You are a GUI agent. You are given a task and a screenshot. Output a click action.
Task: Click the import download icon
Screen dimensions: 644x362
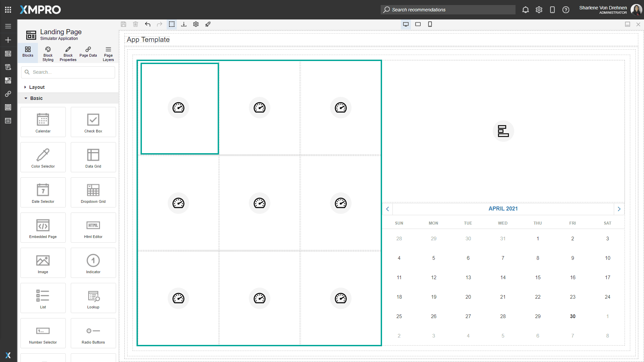coord(184,24)
